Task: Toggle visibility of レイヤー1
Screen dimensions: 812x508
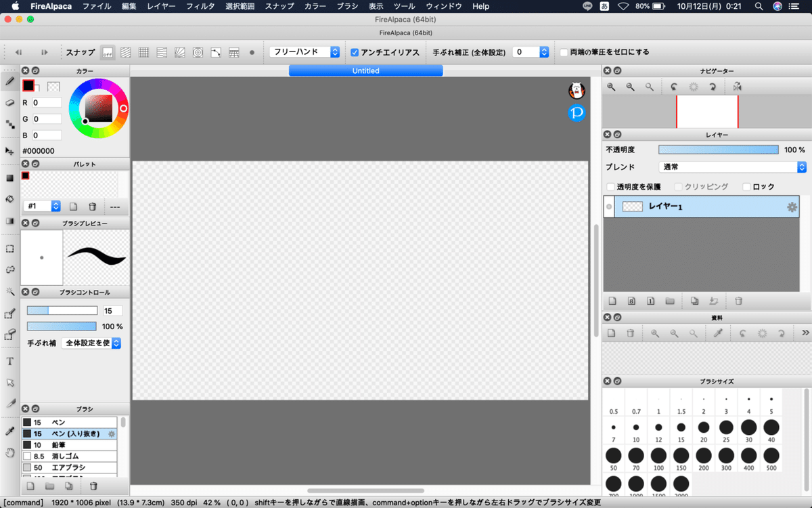Action: click(x=609, y=207)
